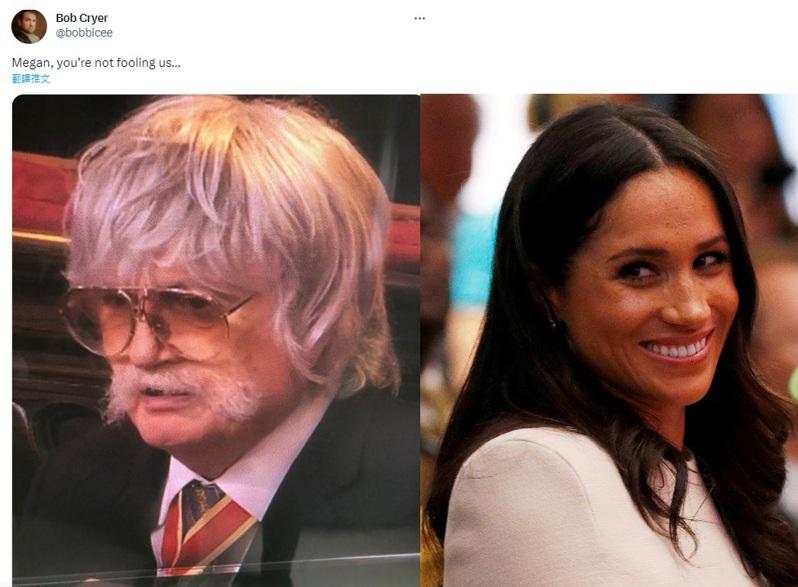Click the blonde-grey hair in the left photo
The image size is (798, 587).
tap(224, 204)
